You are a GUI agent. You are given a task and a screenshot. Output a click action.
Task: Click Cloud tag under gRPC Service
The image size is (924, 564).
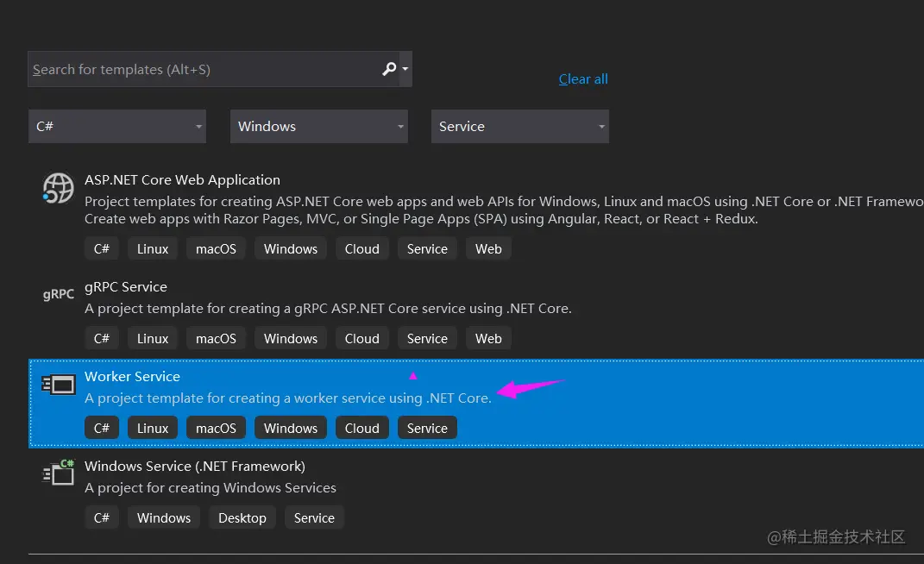coord(361,338)
